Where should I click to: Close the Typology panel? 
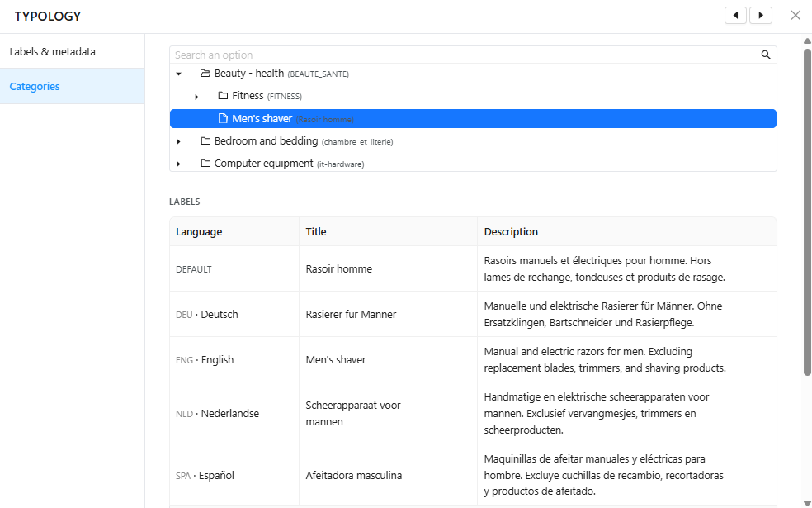pyautogui.click(x=795, y=16)
